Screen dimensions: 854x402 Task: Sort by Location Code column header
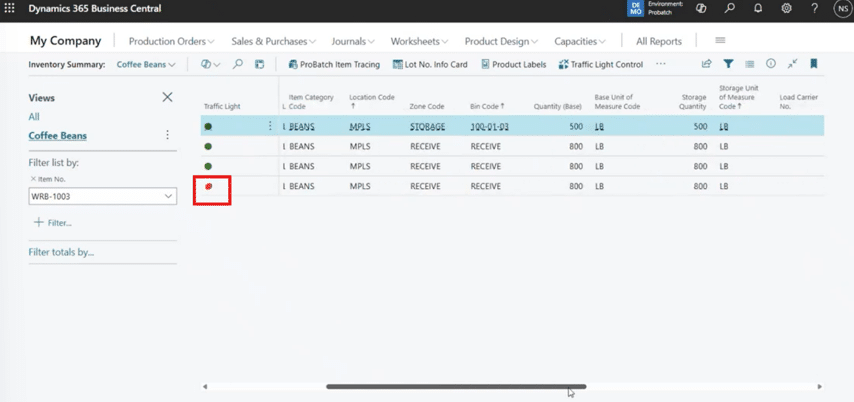(371, 102)
